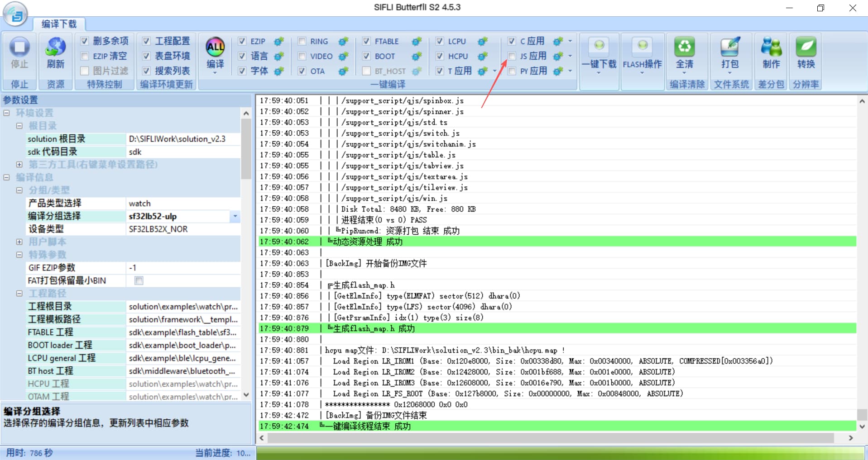Image resolution: width=868 pixels, height=460 pixels.
Task: Toggle FAT打包保留最小BIN checkbox
Action: pos(139,280)
